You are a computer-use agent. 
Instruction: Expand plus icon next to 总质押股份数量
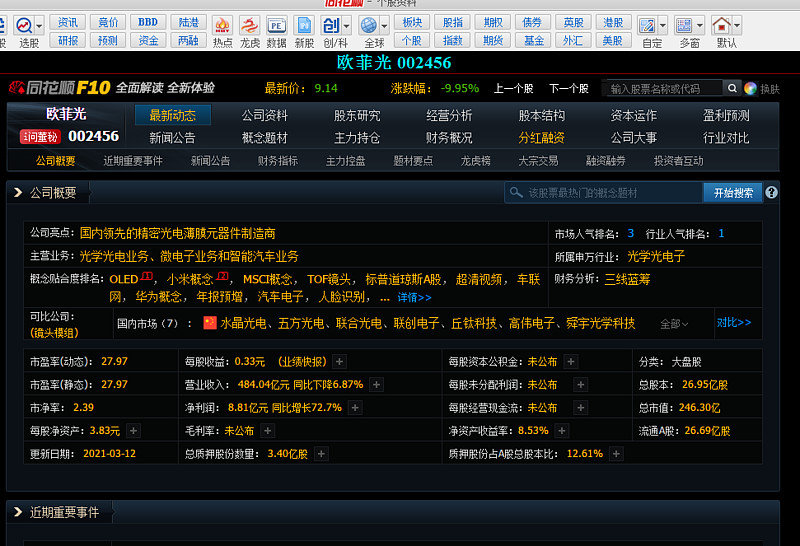click(321, 454)
